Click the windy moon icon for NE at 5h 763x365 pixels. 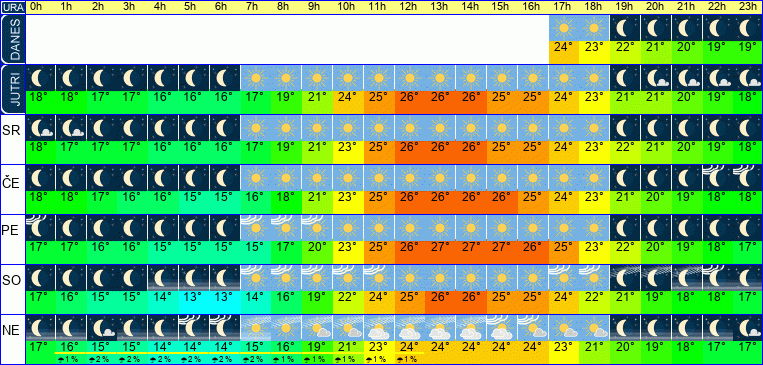point(194,328)
